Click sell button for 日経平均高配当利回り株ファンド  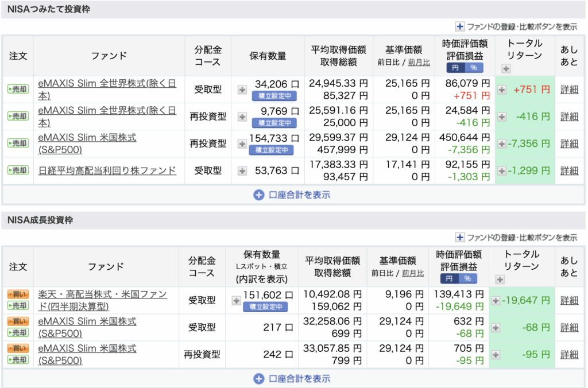[x=18, y=170]
